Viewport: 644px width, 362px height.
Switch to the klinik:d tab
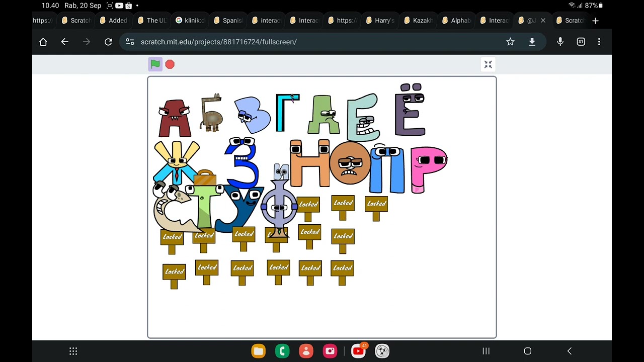[190, 21]
